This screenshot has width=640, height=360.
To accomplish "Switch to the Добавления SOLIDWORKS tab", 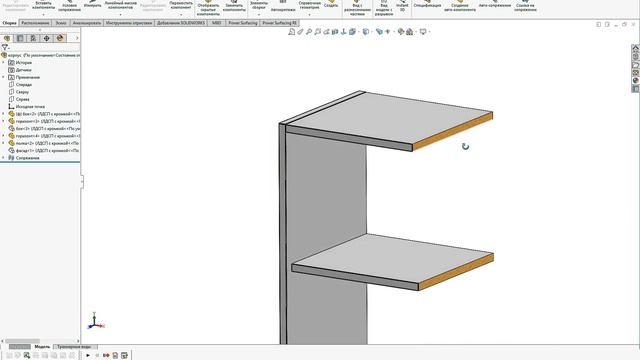I will pos(181,23).
